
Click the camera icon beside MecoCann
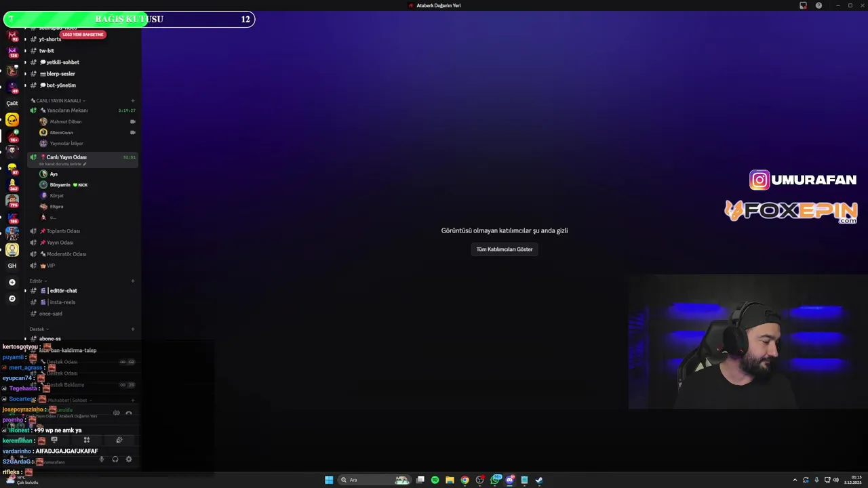point(133,133)
